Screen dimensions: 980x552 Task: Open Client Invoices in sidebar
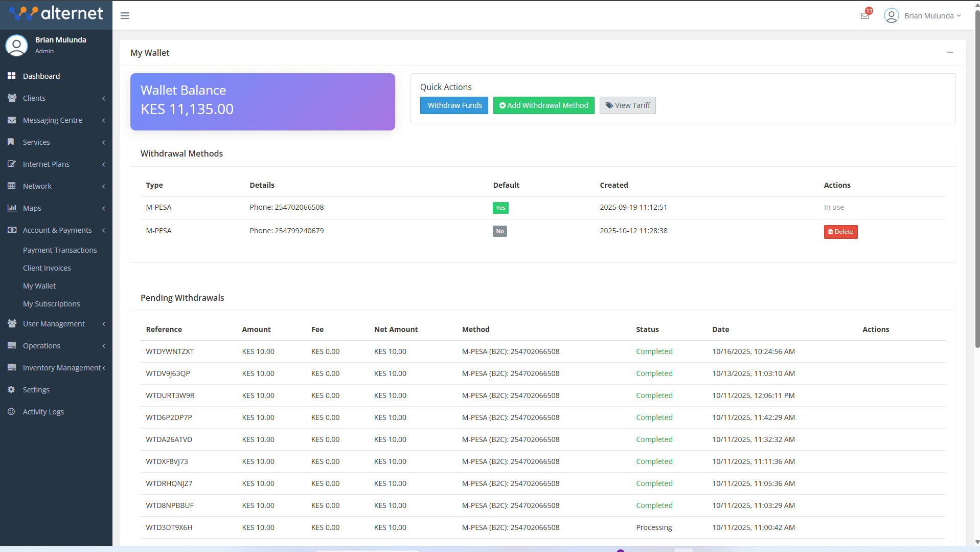(47, 268)
